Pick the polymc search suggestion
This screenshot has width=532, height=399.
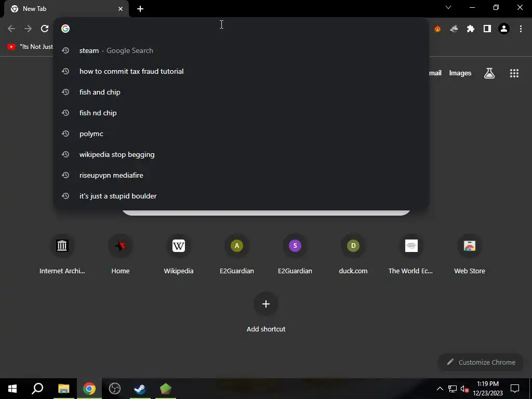pyautogui.click(x=241, y=134)
